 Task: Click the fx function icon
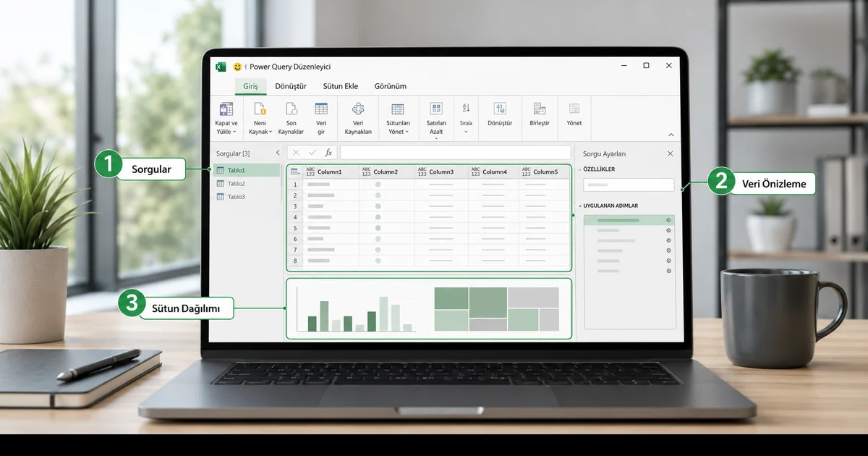coord(328,153)
